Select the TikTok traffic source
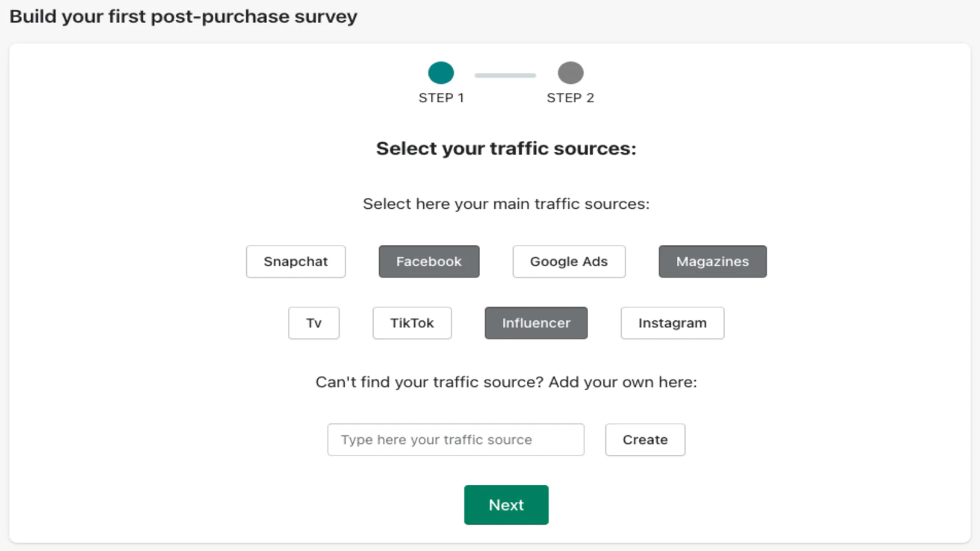Viewport: 980px width, 551px height. point(412,323)
